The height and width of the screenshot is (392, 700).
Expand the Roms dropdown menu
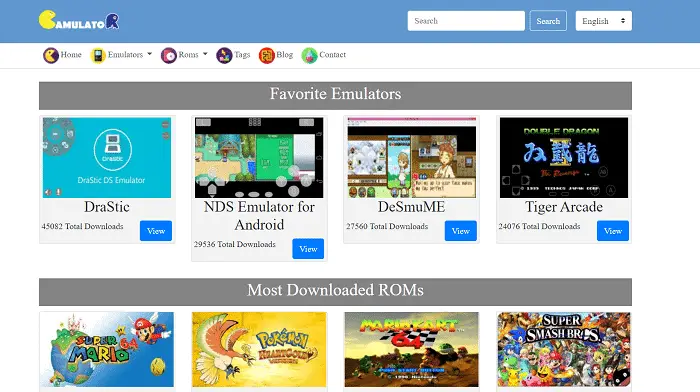point(193,54)
